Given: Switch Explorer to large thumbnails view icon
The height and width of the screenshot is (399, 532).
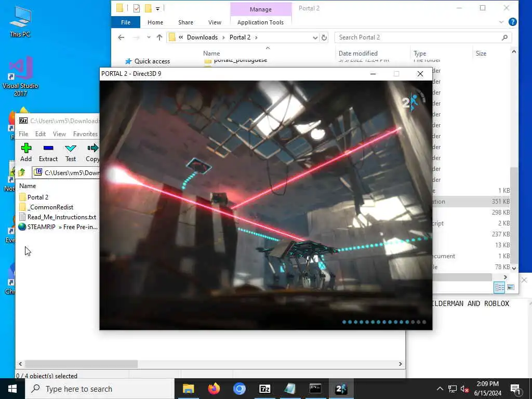Looking at the screenshot, I should pos(511,287).
